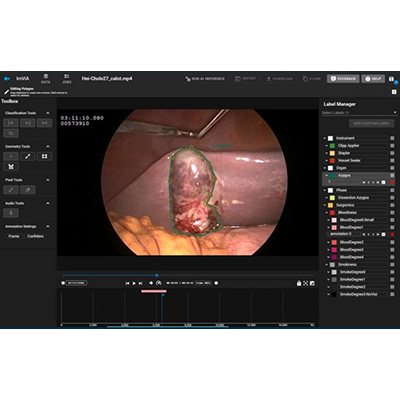Open the Select Labels dropdown
This screenshot has height=400, width=400.
pos(359,113)
